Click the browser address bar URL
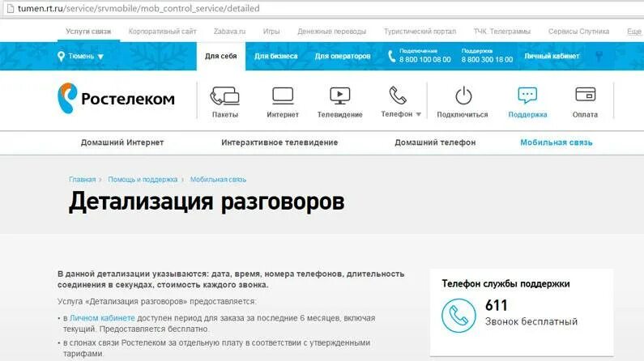 [x=139, y=9]
